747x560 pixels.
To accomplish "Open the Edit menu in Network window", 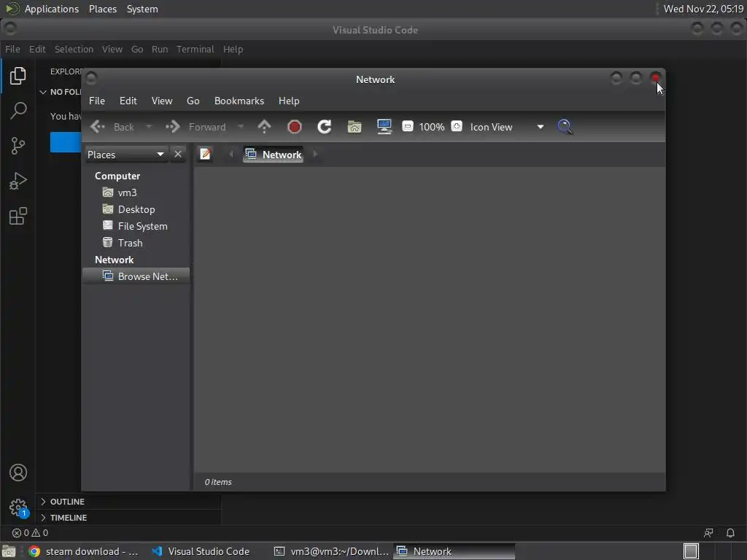I will coord(128,101).
